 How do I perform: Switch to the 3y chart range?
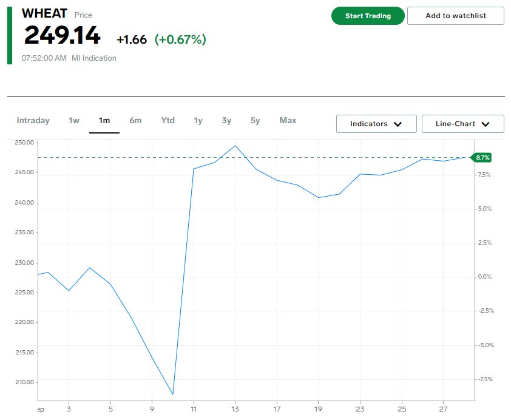coord(226,121)
